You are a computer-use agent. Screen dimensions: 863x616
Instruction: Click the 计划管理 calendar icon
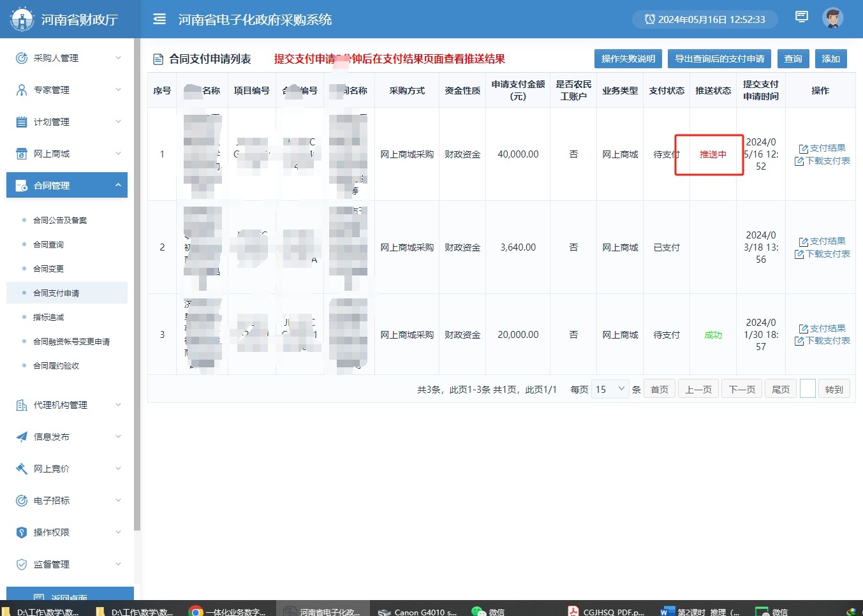pos(22,122)
